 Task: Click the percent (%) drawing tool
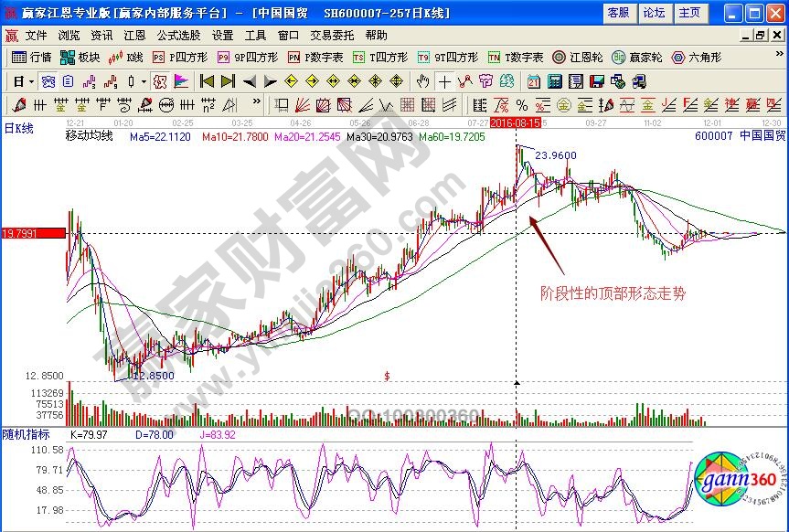pyautogui.click(x=521, y=104)
